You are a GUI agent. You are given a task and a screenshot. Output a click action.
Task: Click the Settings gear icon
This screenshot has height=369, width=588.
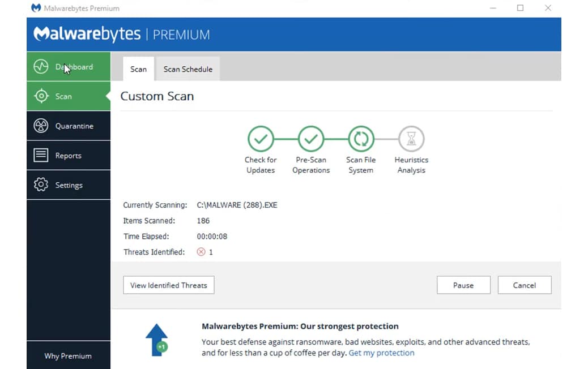tap(41, 184)
